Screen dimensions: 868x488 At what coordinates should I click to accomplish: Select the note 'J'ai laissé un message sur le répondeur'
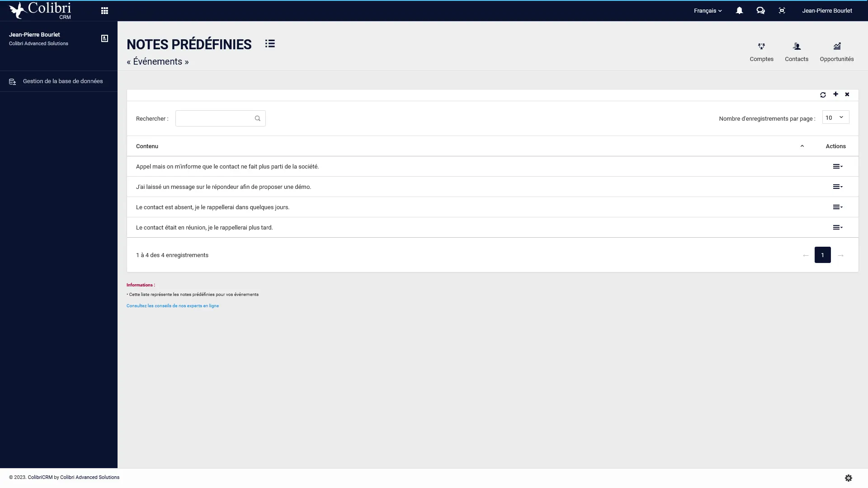223,187
